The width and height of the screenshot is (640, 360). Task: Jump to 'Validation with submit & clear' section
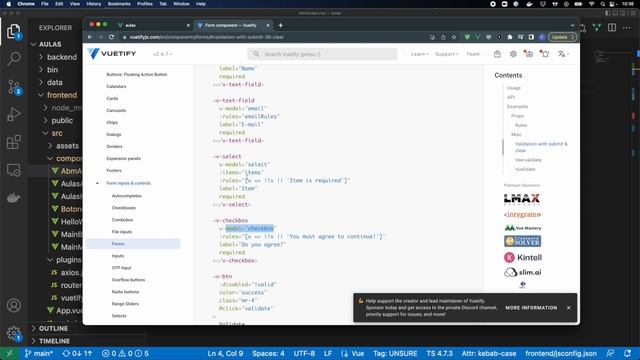pos(541,147)
